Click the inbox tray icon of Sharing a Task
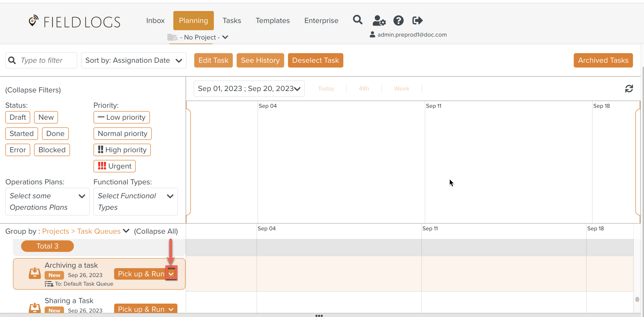Image resolution: width=644 pixels, height=317 pixels. coord(35,308)
